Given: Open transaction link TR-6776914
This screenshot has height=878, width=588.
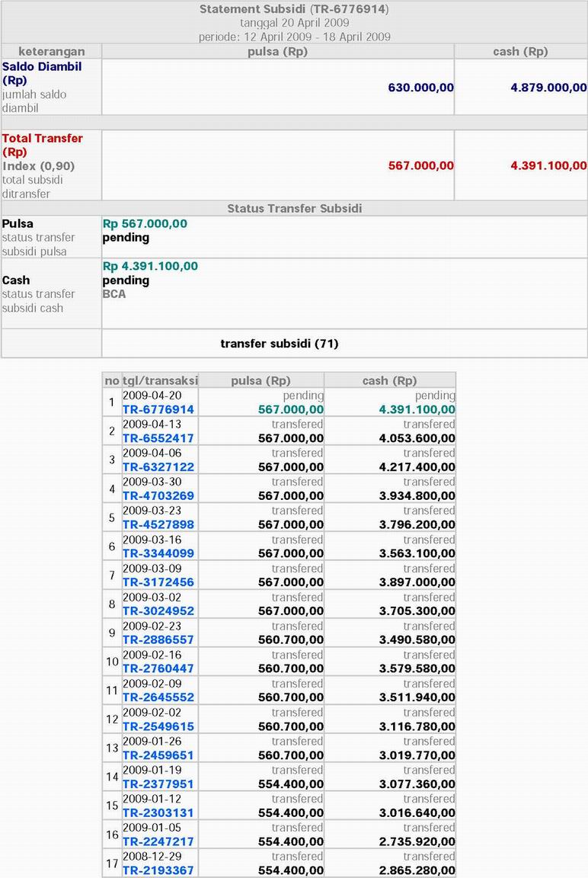Looking at the screenshot, I should pos(158,409).
